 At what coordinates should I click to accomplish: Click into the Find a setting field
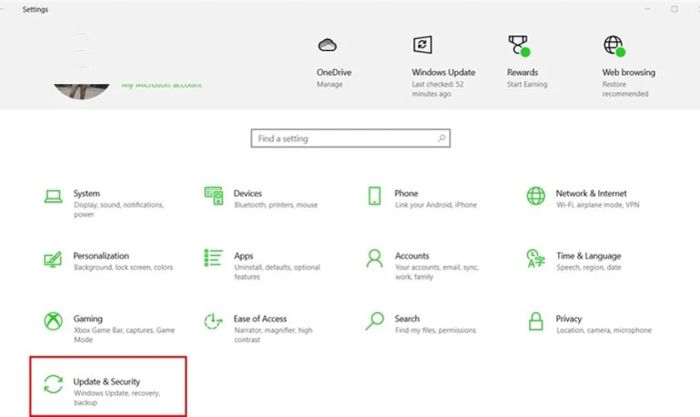click(x=350, y=138)
